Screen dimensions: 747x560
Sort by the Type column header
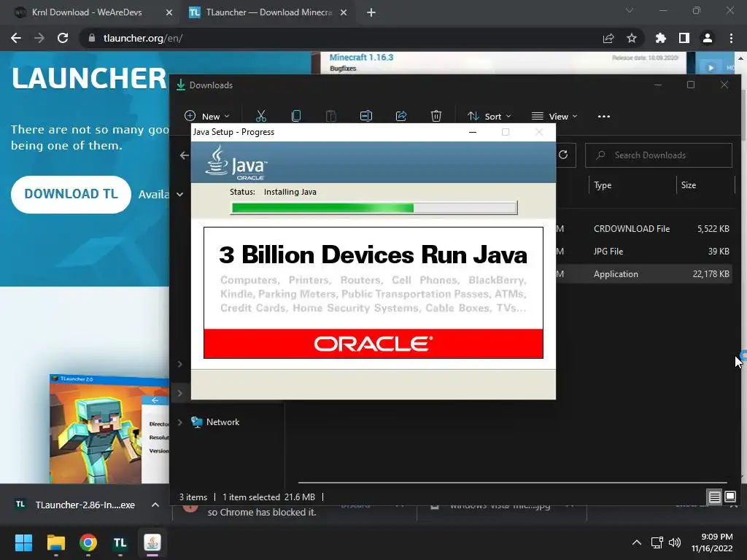click(603, 185)
